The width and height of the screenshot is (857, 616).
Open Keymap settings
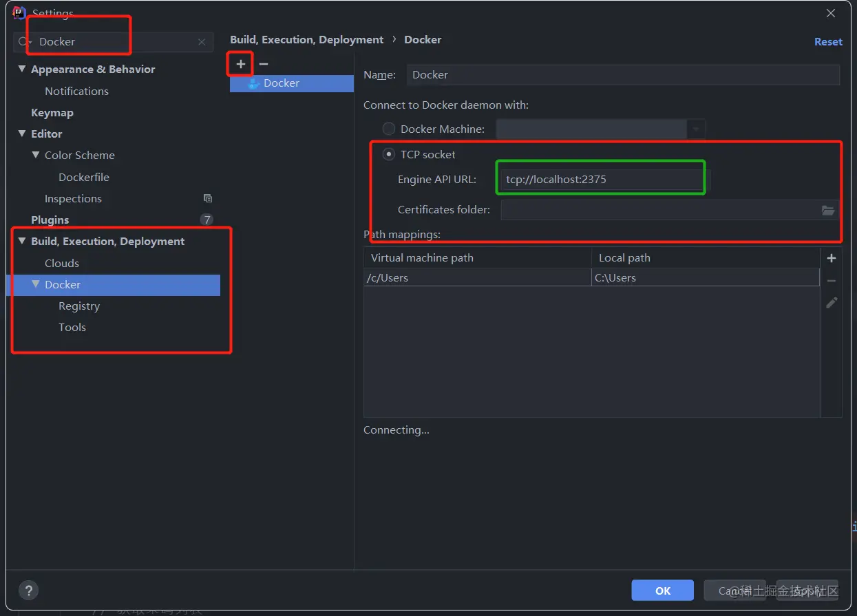[x=52, y=112]
